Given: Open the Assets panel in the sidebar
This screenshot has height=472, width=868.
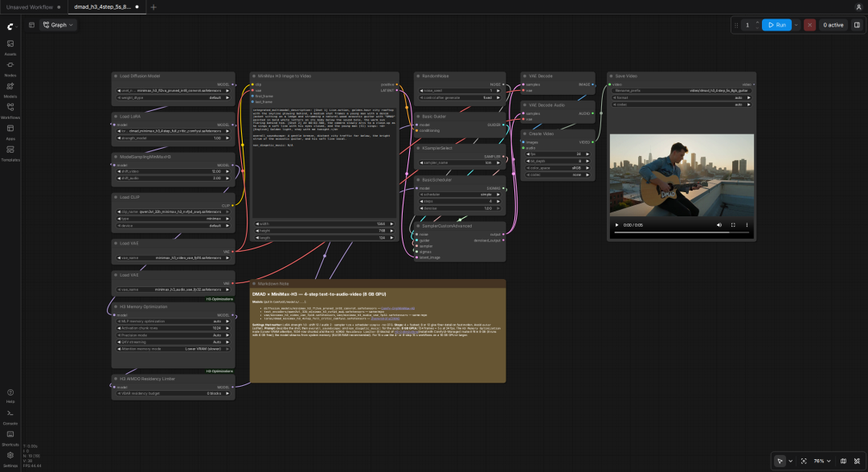Looking at the screenshot, I should click(x=10, y=47).
